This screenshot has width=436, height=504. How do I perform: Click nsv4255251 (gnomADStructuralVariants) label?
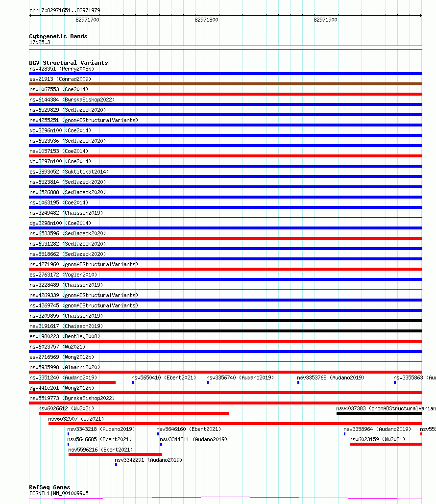tap(84, 120)
